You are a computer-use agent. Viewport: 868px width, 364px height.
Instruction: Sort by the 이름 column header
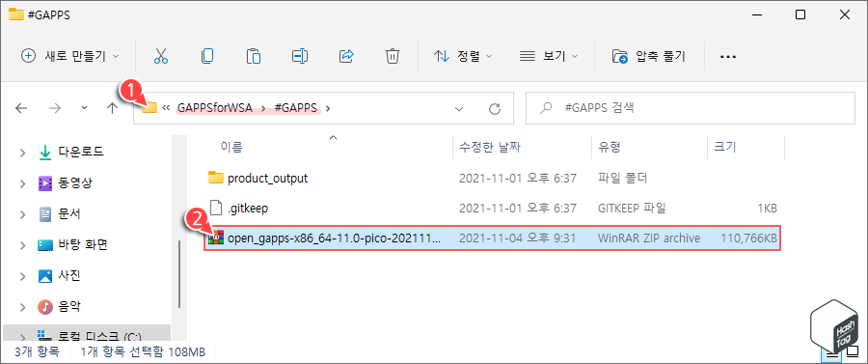pyautogui.click(x=231, y=148)
